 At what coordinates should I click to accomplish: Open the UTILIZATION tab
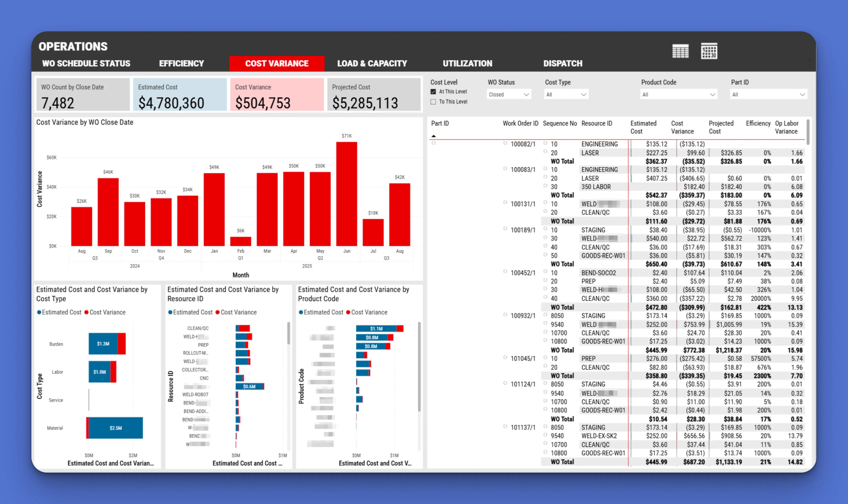[x=467, y=63]
